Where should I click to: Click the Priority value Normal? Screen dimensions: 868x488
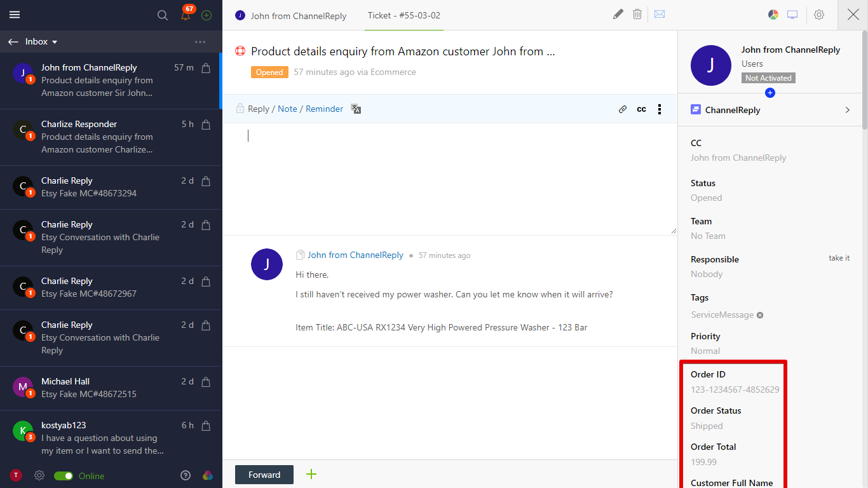click(x=705, y=351)
